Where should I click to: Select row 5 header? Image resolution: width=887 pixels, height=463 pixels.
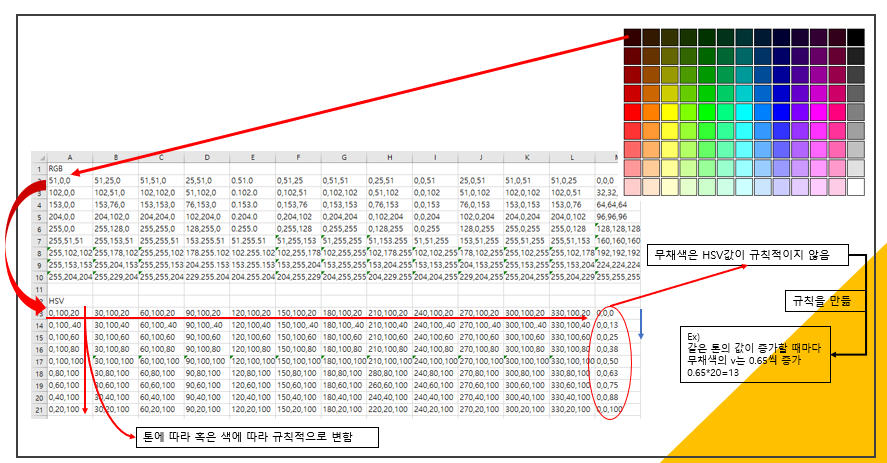tap(39, 217)
